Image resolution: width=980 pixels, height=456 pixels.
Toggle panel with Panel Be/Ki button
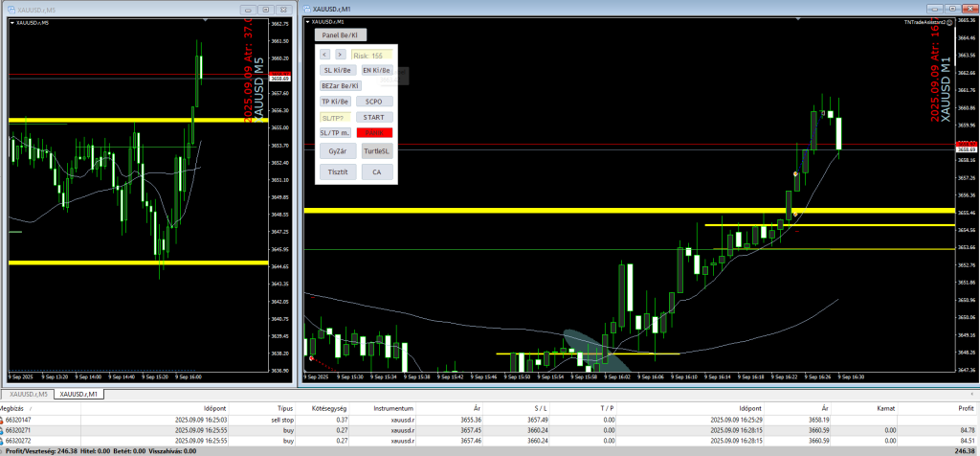(340, 34)
